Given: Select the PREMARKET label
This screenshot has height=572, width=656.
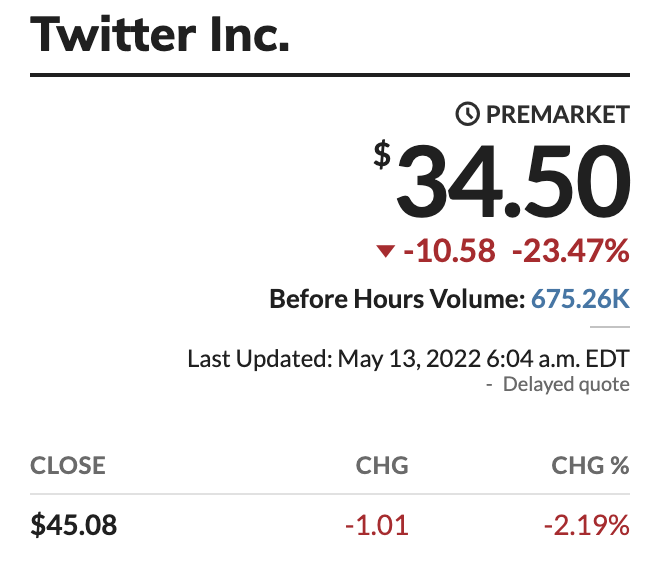Looking at the screenshot, I should (x=558, y=114).
